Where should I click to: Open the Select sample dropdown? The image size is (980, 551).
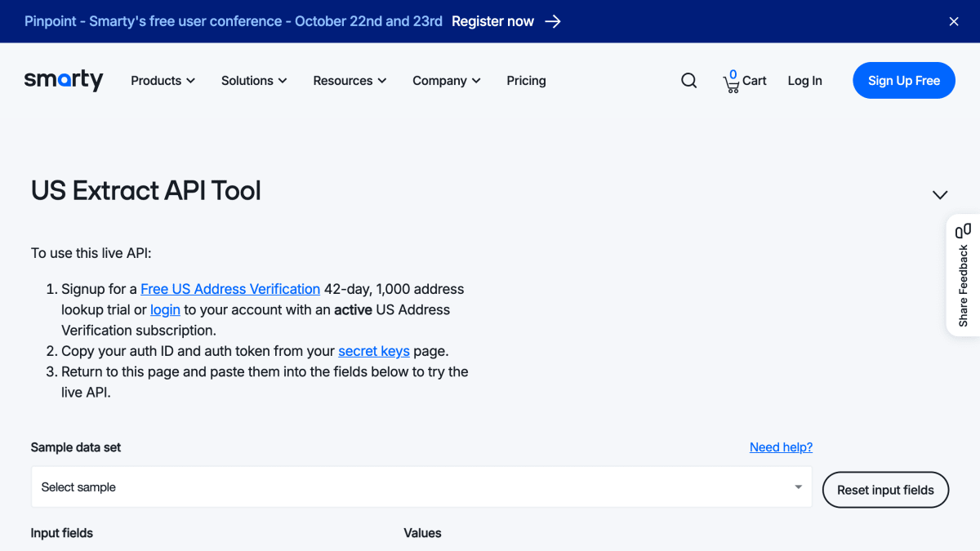[x=421, y=487]
